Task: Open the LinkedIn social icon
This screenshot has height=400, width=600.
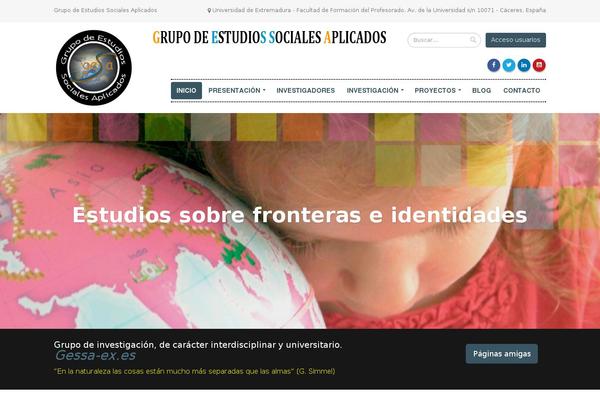Action: 524,65
